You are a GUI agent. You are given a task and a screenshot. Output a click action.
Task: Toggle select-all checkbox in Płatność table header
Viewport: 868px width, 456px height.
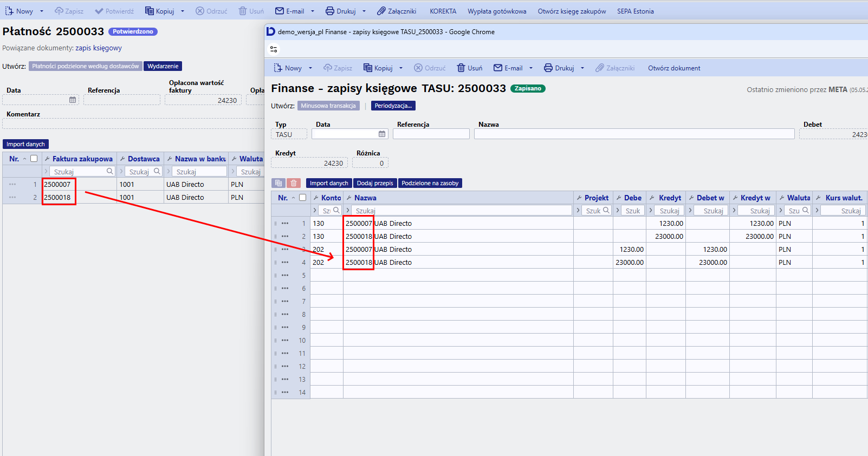(34, 159)
